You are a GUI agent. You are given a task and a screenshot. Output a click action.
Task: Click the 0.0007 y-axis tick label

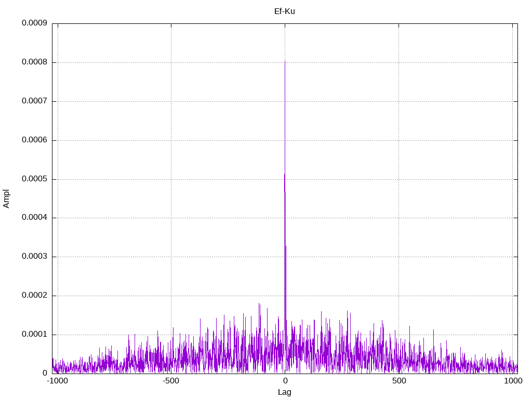tap(35, 101)
